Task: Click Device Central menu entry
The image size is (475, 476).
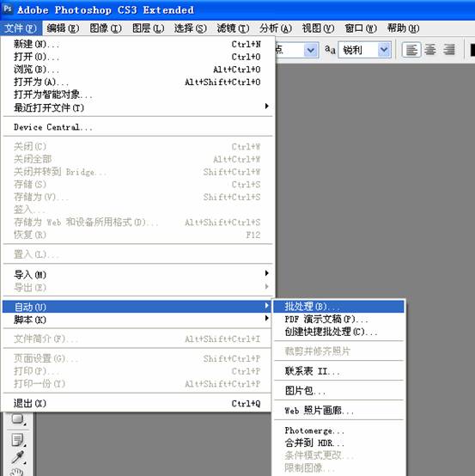Action: coord(137,127)
